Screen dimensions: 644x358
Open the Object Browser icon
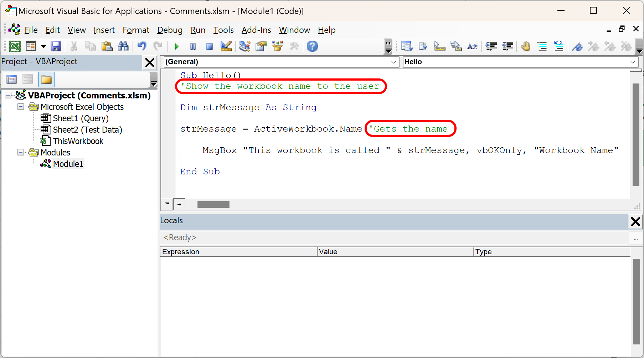click(278, 46)
